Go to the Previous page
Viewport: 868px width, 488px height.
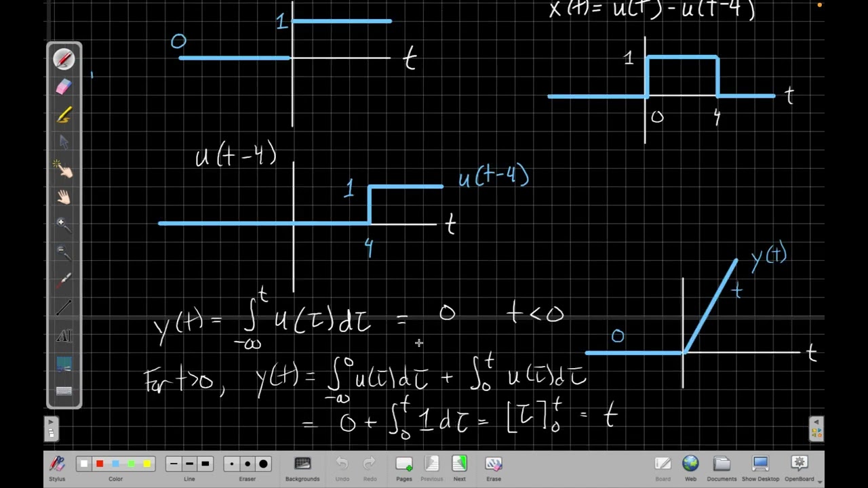click(x=432, y=468)
